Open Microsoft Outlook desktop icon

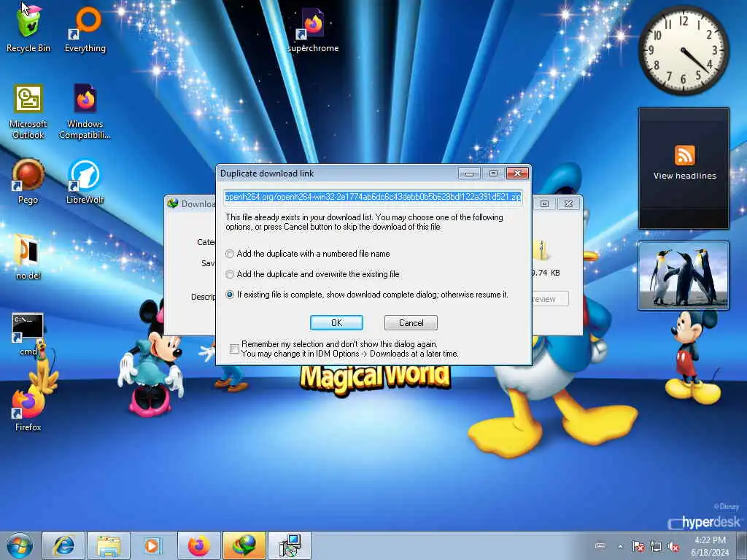coord(28,112)
